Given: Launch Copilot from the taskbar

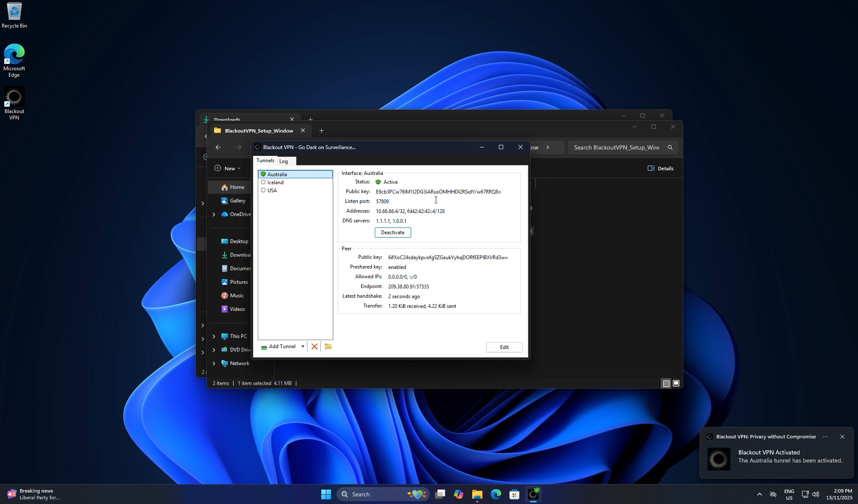Looking at the screenshot, I should pyautogui.click(x=459, y=494).
